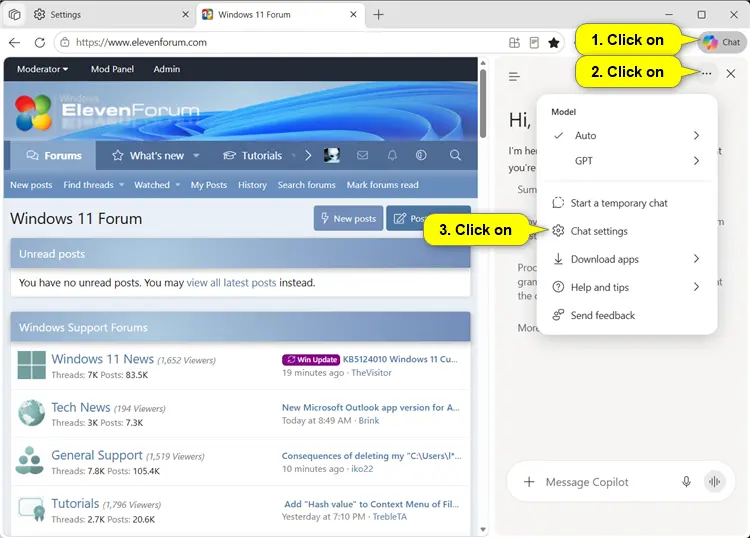Select the Auto model option
The image size is (750, 538).
627,135
